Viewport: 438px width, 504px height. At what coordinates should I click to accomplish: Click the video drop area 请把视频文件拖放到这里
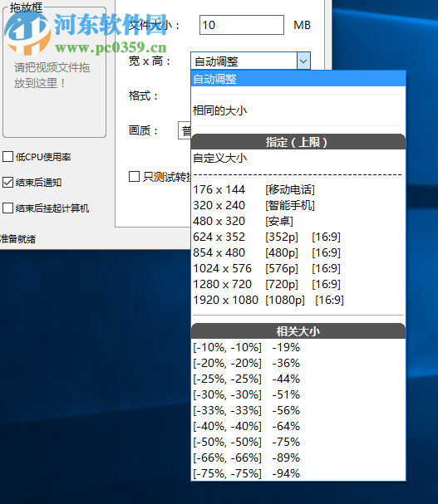54,72
